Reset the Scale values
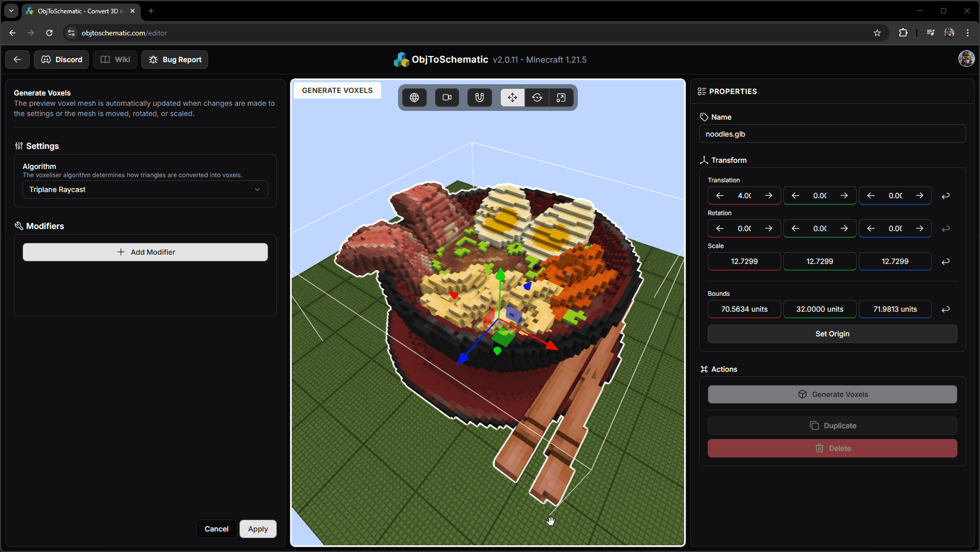Viewport: 980px width, 552px height. (x=946, y=261)
